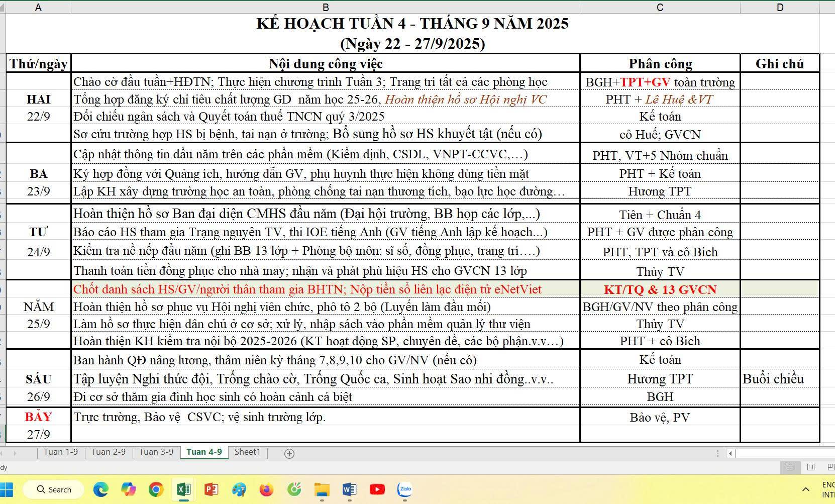Select the 'Buổi chiều' note cell
Image resolution: width=835 pixels, height=504 pixels.
779,379
